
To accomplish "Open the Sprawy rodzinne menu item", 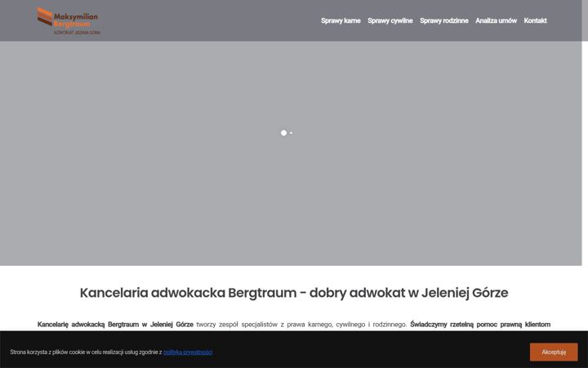I will (x=444, y=20).
